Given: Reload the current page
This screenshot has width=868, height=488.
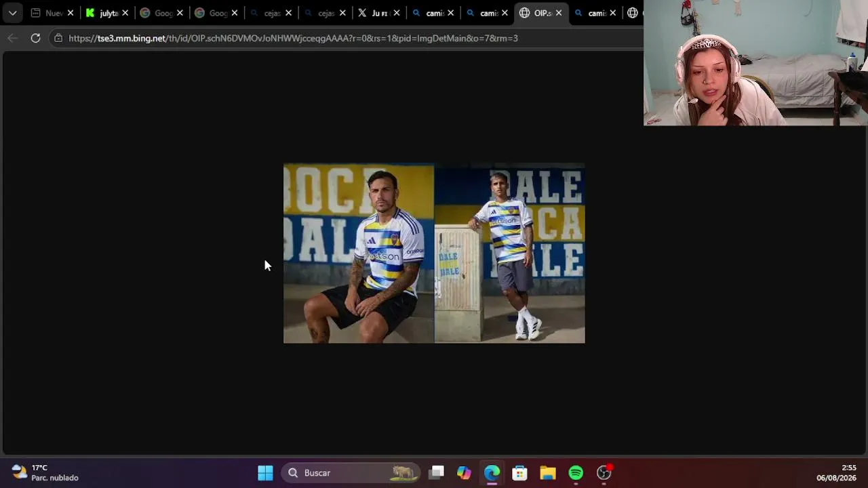Looking at the screenshot, I should click(35, 38).
